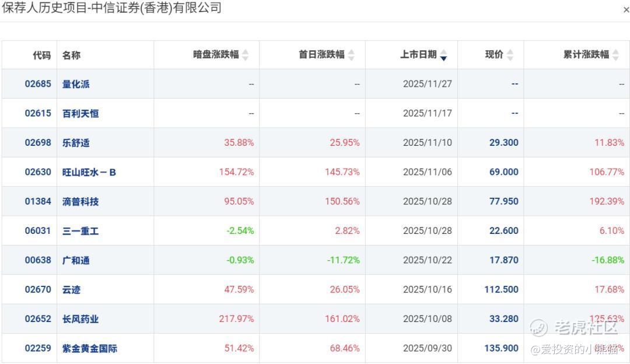Select listing date 2025/11/10
This screenshot has width=630, height=364.
(428, 143)
